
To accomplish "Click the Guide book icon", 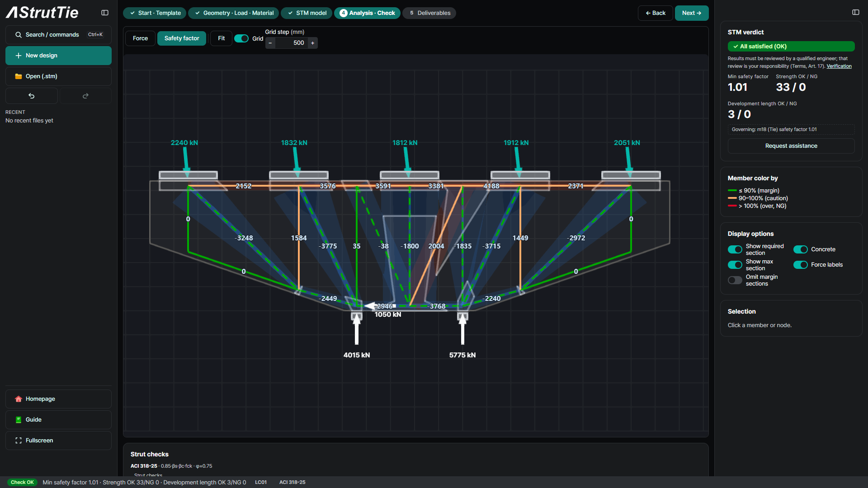I will 19,420.
